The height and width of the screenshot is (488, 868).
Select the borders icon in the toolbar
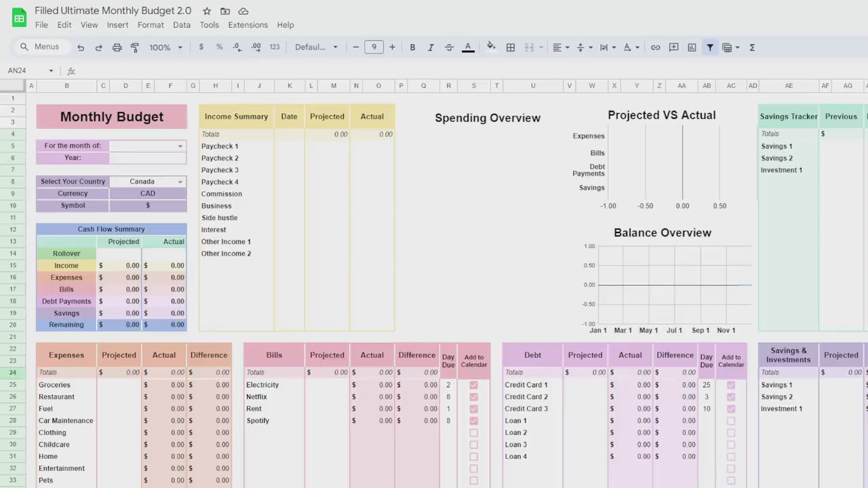511,47
